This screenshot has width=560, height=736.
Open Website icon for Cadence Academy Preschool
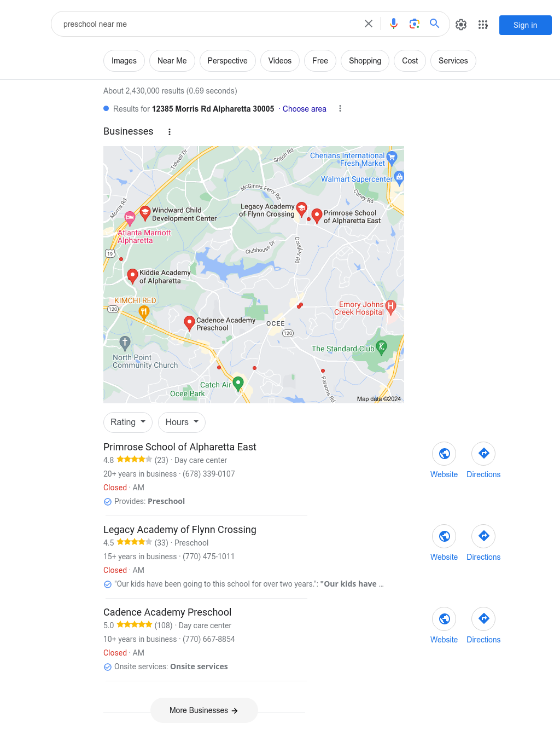click(444, 619)
